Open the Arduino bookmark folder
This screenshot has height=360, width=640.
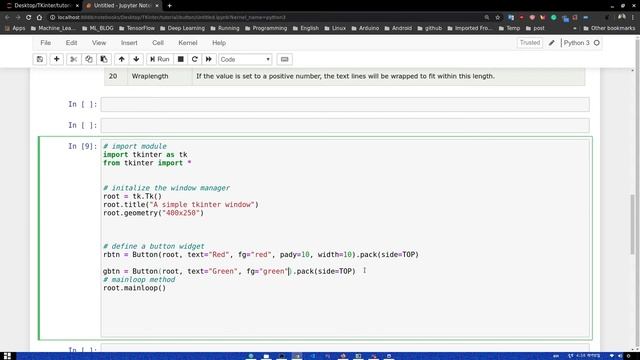pyautogui.click(x=364, y=28)
